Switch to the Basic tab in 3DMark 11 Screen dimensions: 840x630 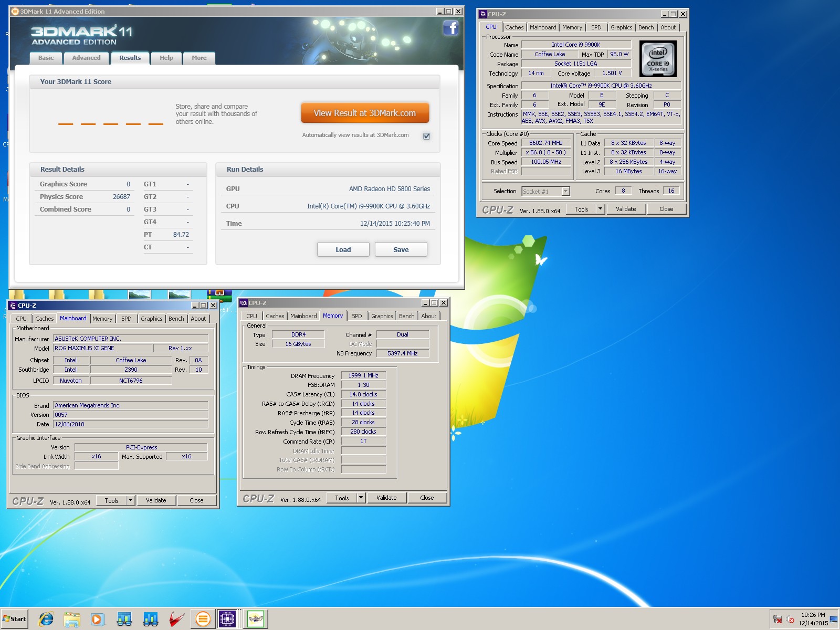click(x=46, y=58)
